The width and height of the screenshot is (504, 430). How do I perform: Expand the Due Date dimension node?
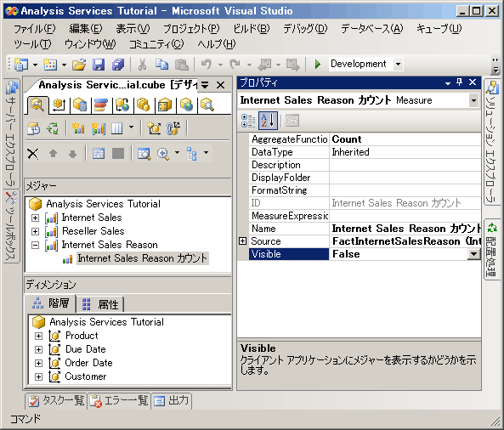38,349
